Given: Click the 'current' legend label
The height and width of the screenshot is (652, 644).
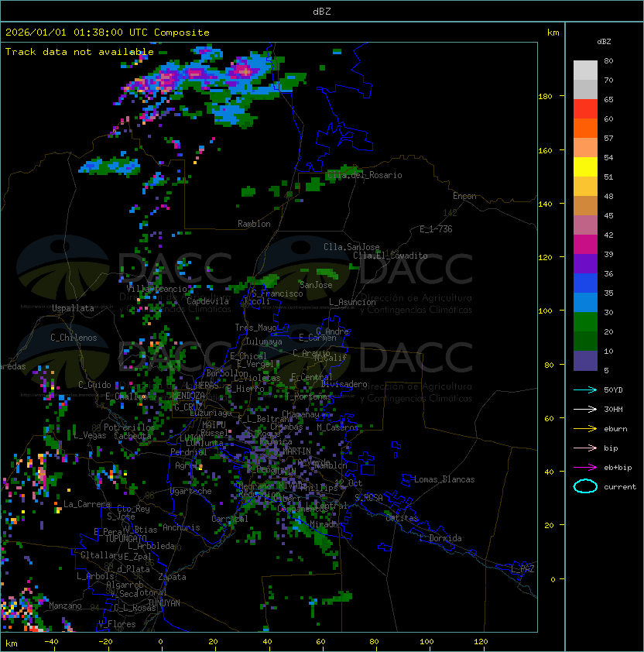Looking at the screenshot, I should click(x=620, y=487).
